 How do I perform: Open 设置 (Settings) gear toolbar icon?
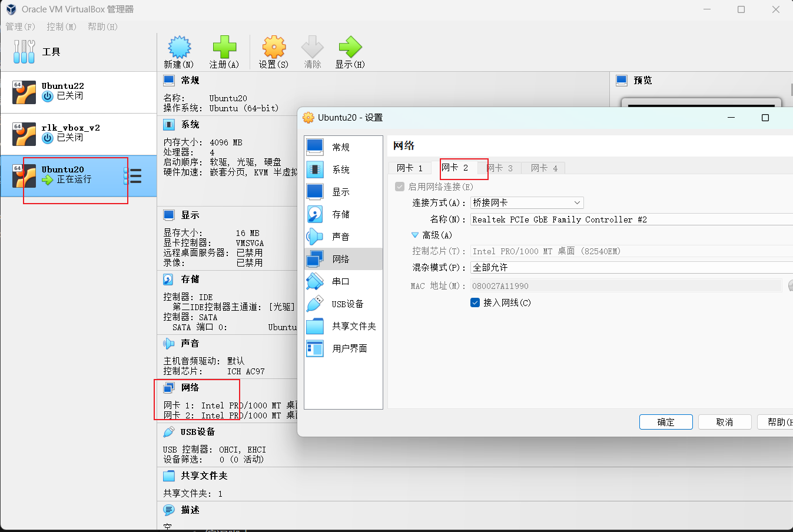tap(274, 47)
